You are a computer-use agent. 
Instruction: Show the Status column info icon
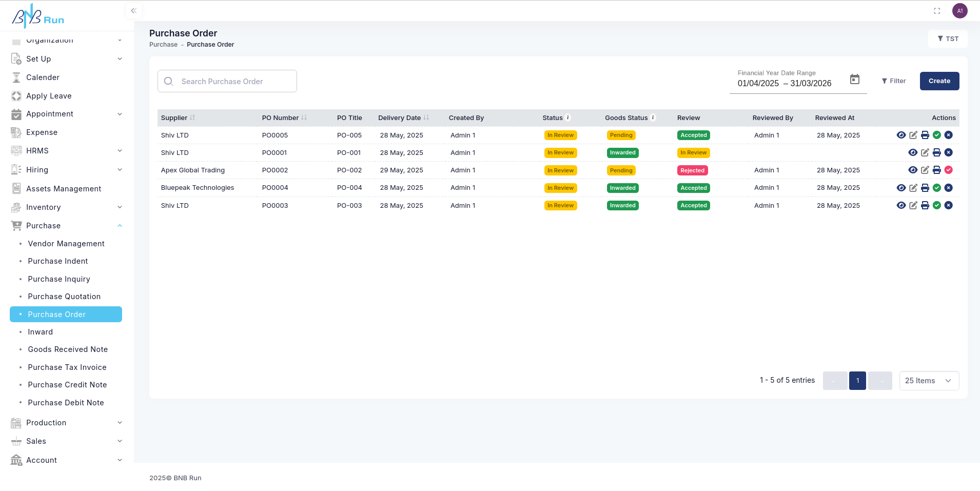click(568, 117)
